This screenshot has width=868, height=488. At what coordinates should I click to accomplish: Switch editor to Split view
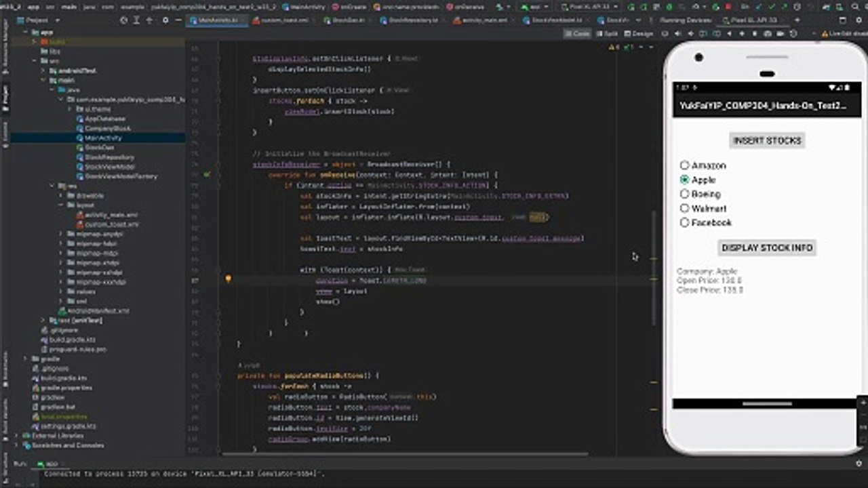pyautogui.click(x=608, y=33)
